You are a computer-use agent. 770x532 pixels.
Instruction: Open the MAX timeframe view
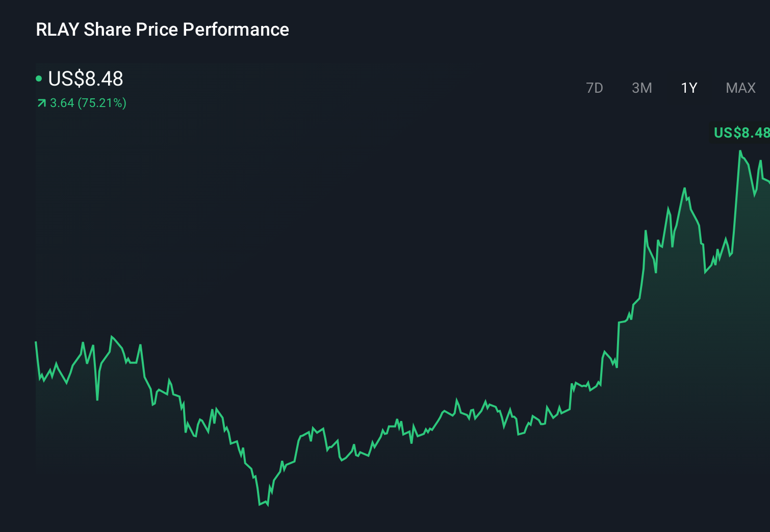click(x=739, y=88)
